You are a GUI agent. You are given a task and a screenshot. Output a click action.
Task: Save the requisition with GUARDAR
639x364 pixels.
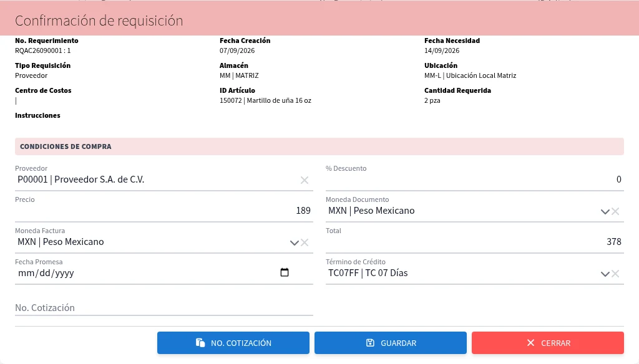tap(391, 343)
